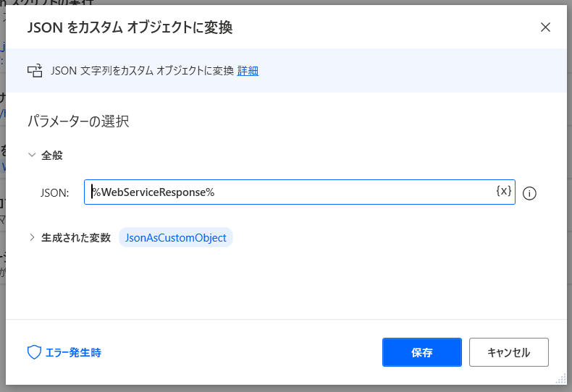
Task: Click the shield icon beside エラー発生時
Action: 34,352
